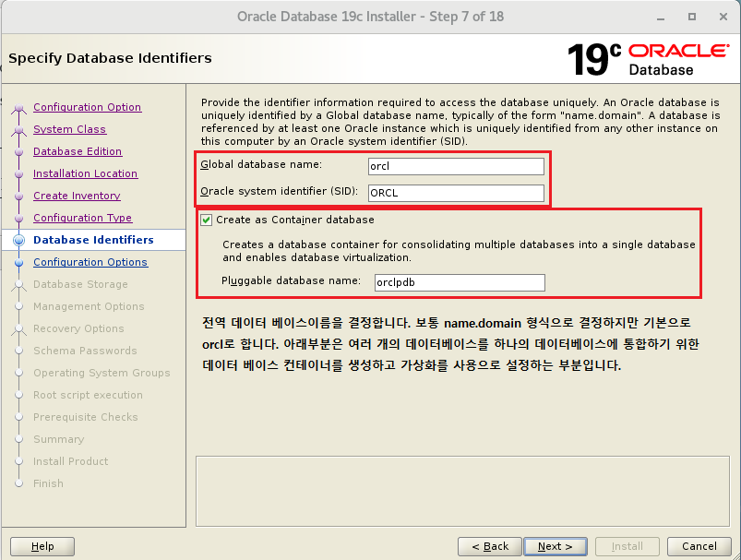741x560 pixels.
Task: Click the empty message panel at the bottom
Action: click(x=462, y=491)
